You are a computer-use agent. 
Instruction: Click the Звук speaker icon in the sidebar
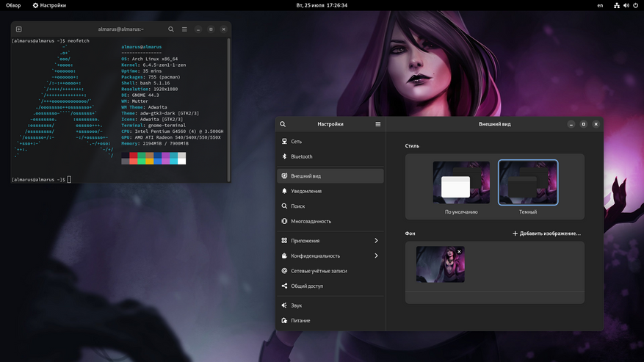coord(284,305)
